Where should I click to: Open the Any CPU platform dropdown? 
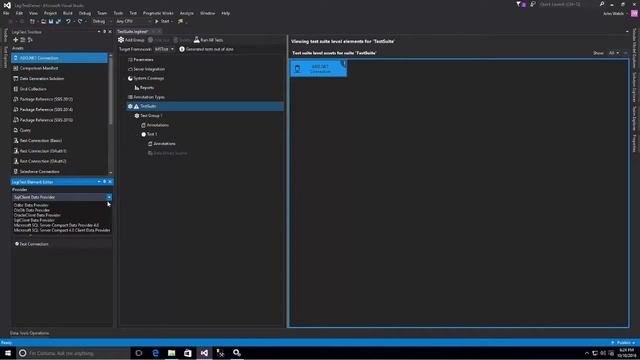tap(133, 21)
